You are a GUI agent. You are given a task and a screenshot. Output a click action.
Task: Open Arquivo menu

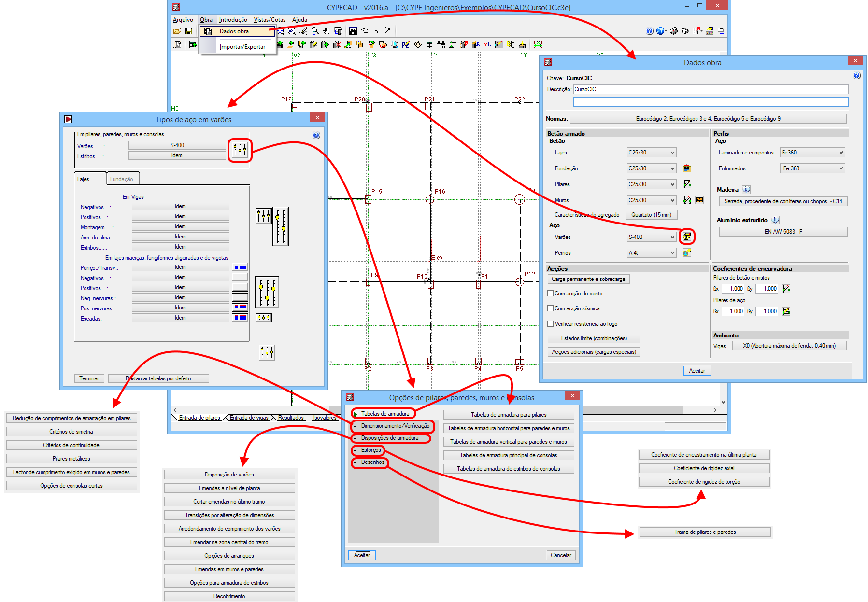tap(183, 20)
